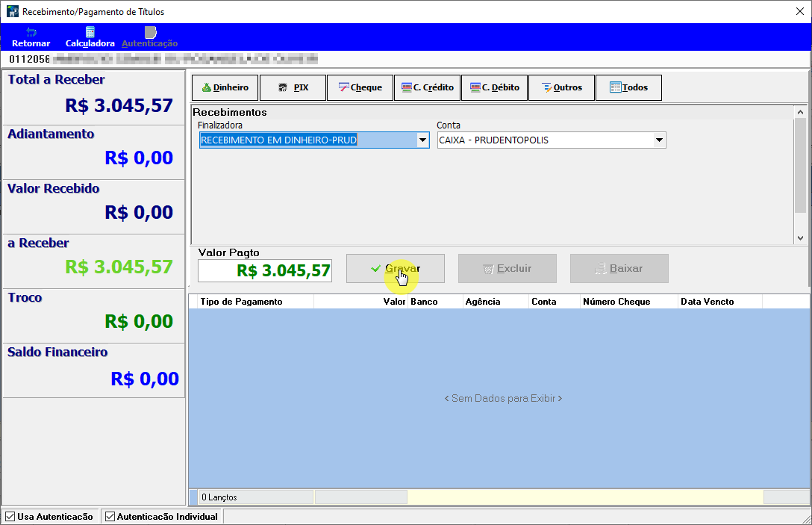Open the Outros payment options
Screen dimensions: 812x525
(562, 87)
